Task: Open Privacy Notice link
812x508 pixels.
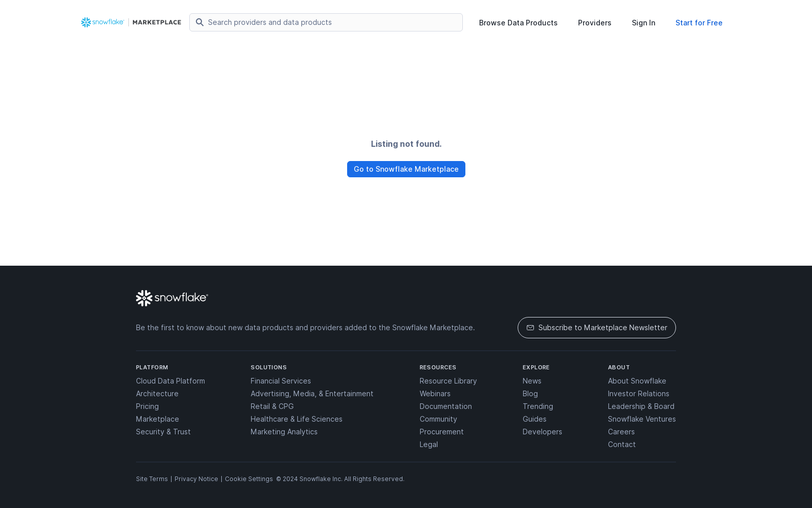Action: coord(196,479)
